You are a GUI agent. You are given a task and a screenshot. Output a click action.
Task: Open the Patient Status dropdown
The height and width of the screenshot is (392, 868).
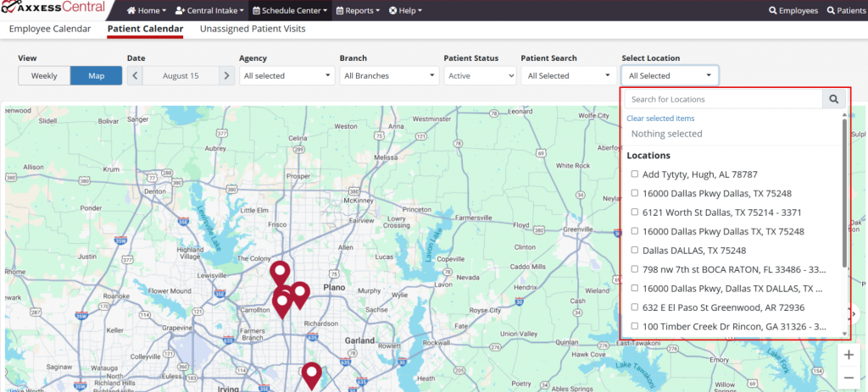[x=480, y=75]
